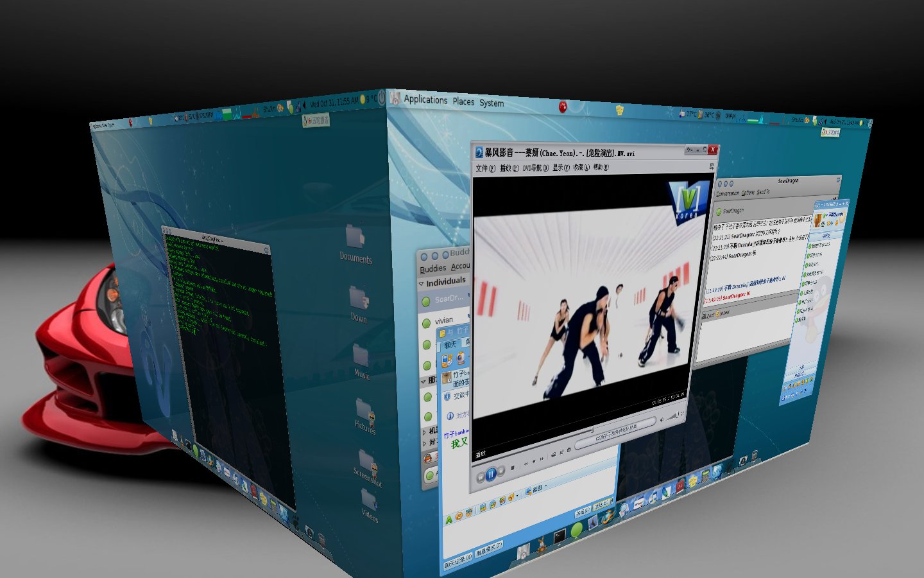Screen dimensions: 924x578
Task: Open Buddies menu in Buddy List
Action: (x=432, y=268)
